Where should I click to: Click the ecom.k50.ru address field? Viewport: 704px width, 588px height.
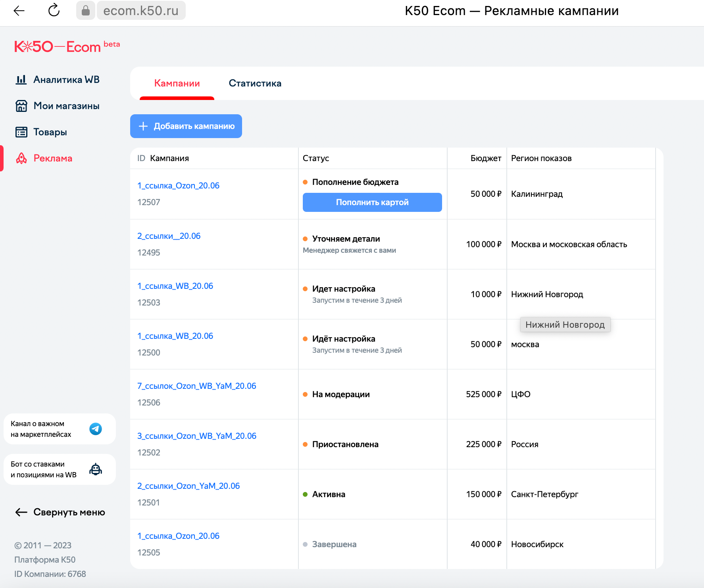click(x=141, y=10)
